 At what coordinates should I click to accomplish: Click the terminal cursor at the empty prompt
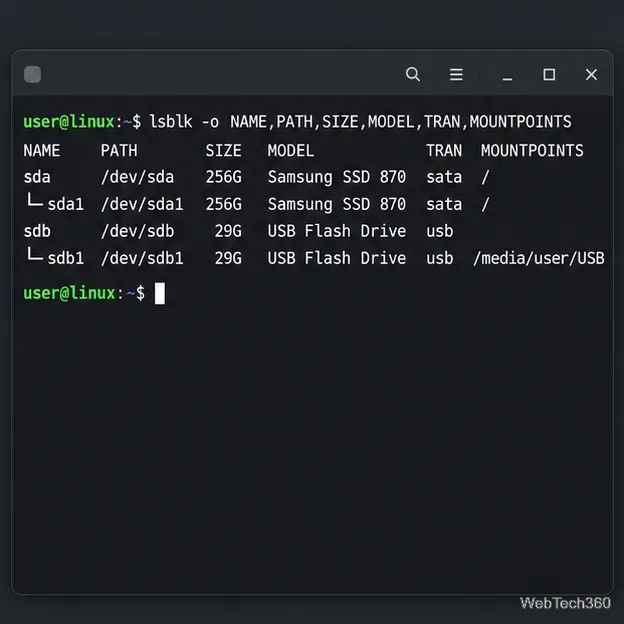(x=160, y=293)
